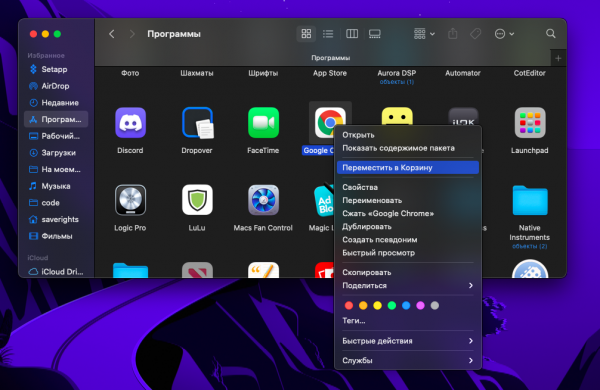Screen dimensions: 600x390
Task: Click the App Store label
Action: click(x=330, y=73)
